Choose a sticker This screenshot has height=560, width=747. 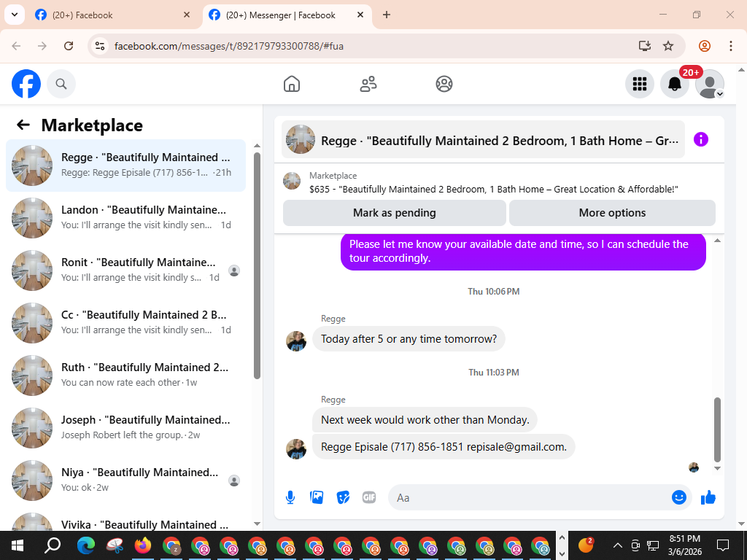[343, 497]
